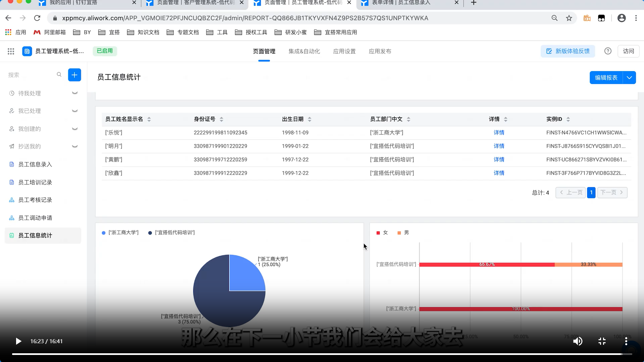Close the 表单详情 browser tab
The image size is (644, 362).
pyautogui.click(x=456, y=3)
